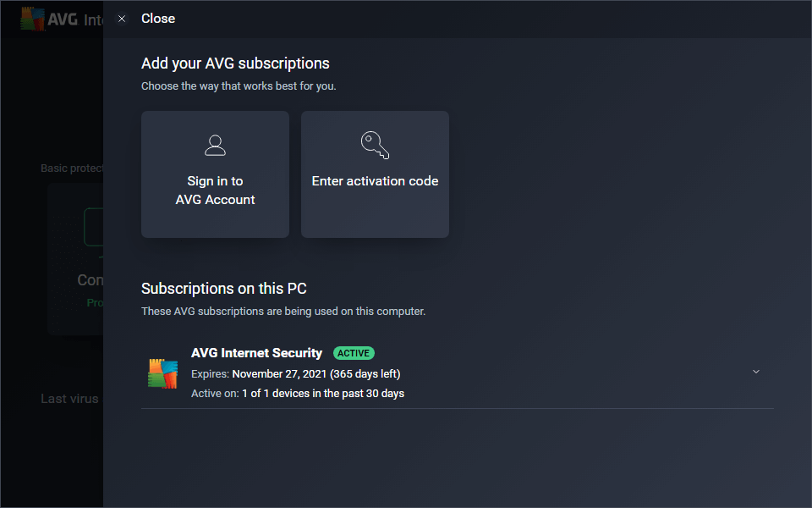
Task: Click the AVG logo in the title bar
Action: click(x=34, y=19)
